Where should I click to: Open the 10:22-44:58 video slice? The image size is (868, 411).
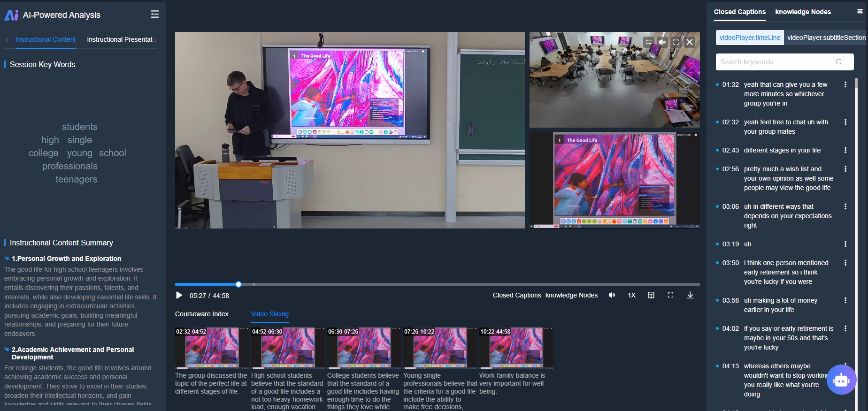click(x=516, y=348)
